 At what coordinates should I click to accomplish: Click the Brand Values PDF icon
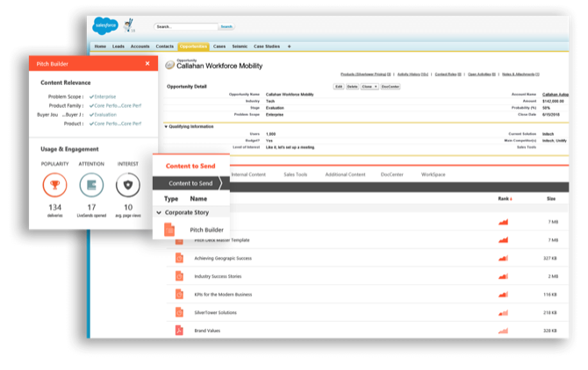[x=178, y=331]
